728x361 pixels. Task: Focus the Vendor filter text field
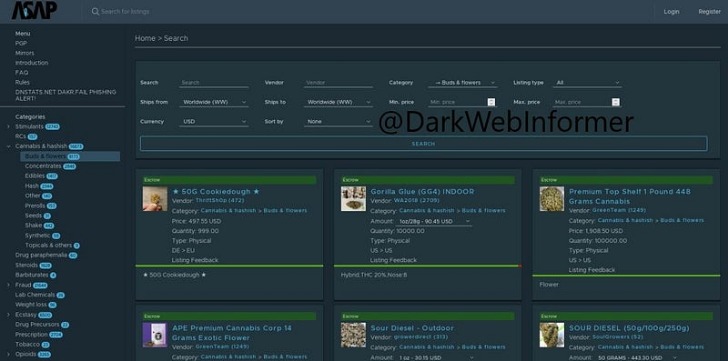point(338,83)
